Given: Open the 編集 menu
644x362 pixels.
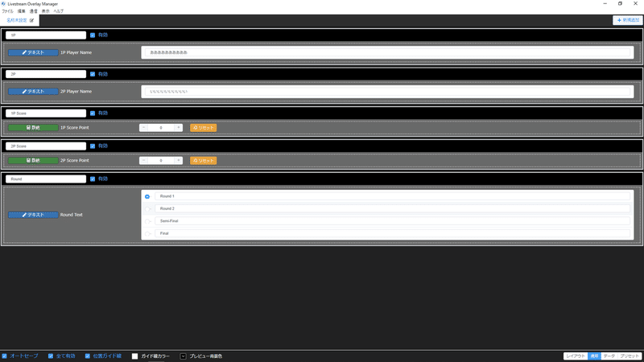Looking at the screenshot, I should click(22, 11).
